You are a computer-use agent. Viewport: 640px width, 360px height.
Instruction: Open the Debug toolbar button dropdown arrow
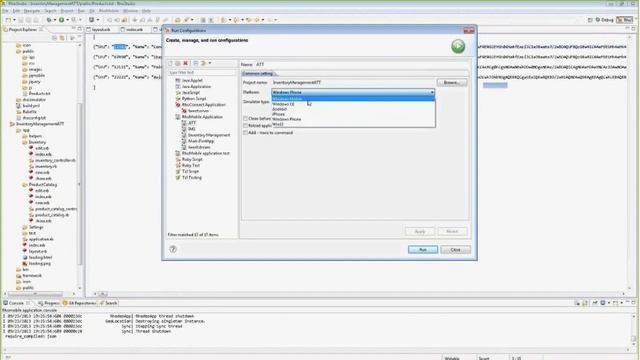pos(55,20)
